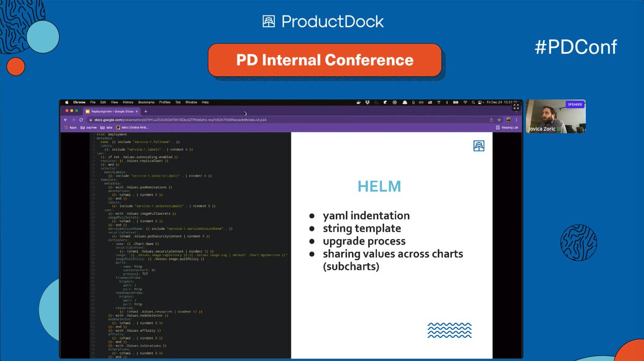Click the HELM slide title

[379, 187]
